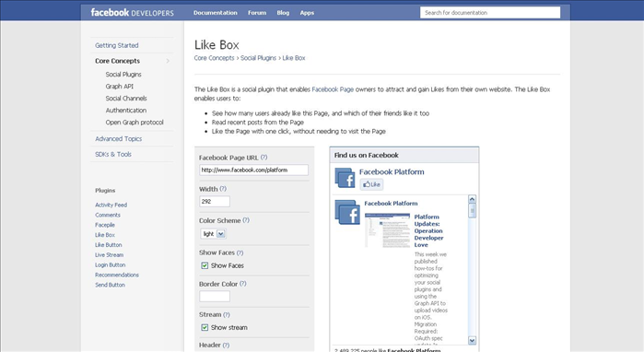
Task: Toggle the Show stream checkbox
Action: pos(205,327)
